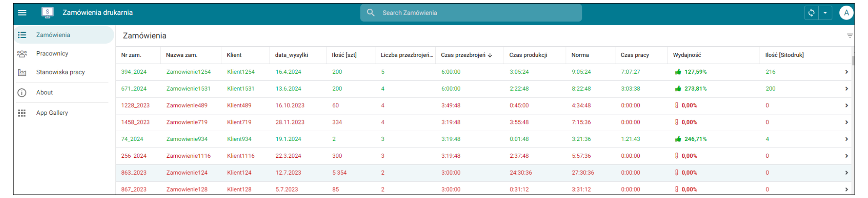This screenshot has height=198, width=868.
Task: Click Sitodruk quantity 216 cell
Action: click(770, 72)
